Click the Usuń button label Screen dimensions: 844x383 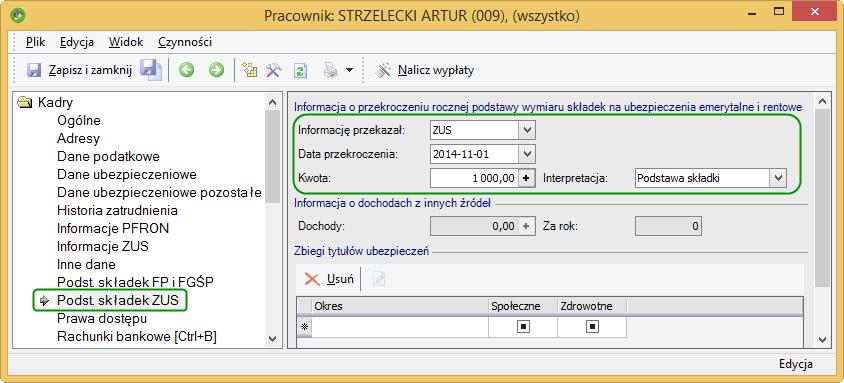click(x=340, y=279)
